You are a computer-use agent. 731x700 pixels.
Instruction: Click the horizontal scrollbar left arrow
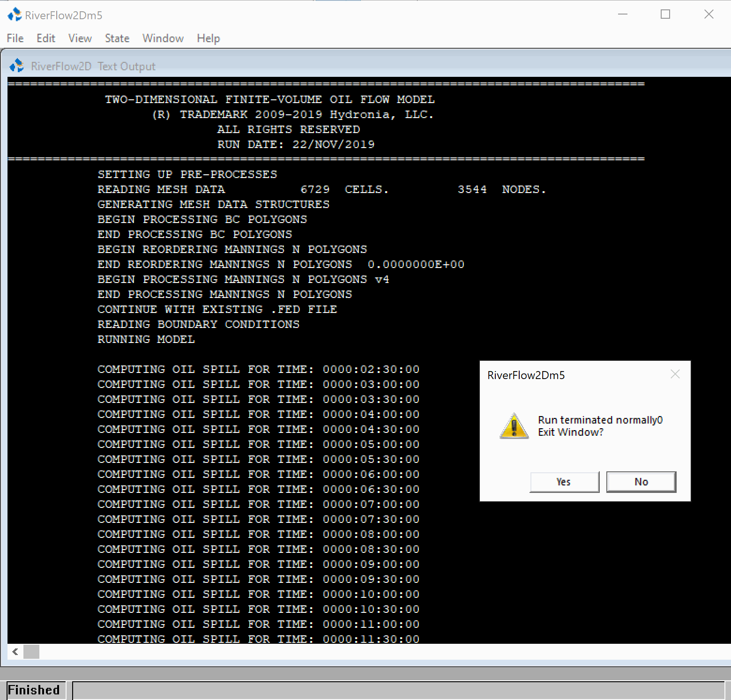(x=15, y=652)
